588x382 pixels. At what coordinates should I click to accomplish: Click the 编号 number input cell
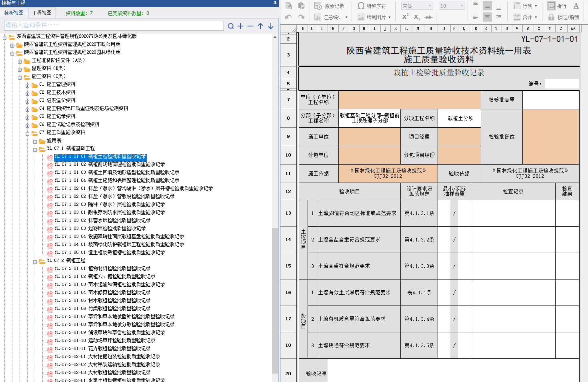coord(562,83)
